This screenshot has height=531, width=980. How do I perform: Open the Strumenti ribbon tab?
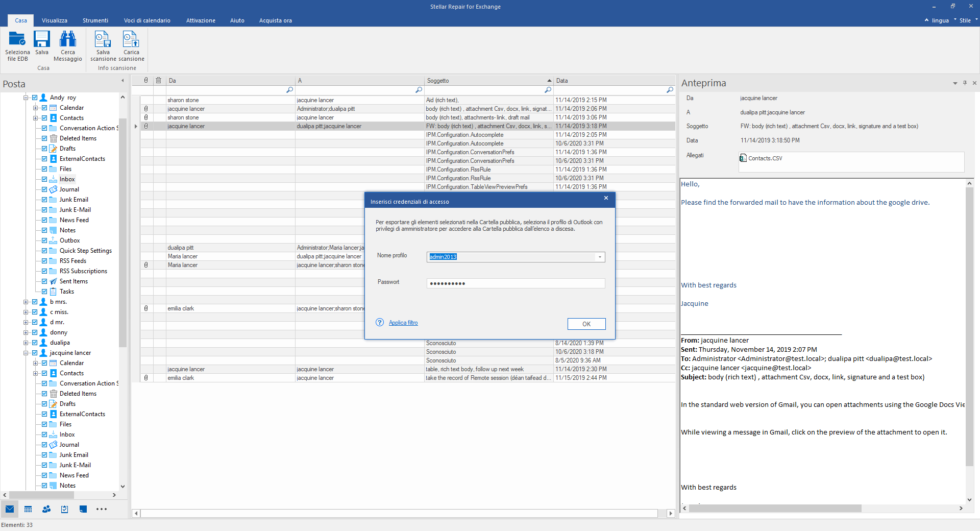coord(95,20)
